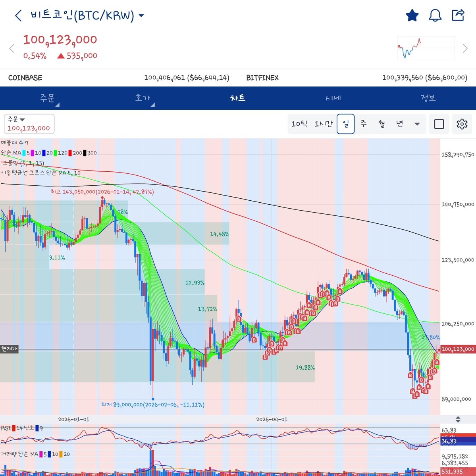Screen dimensions: 476x476
Task: Tap the back arrow icon
Action: coord(18,15)
